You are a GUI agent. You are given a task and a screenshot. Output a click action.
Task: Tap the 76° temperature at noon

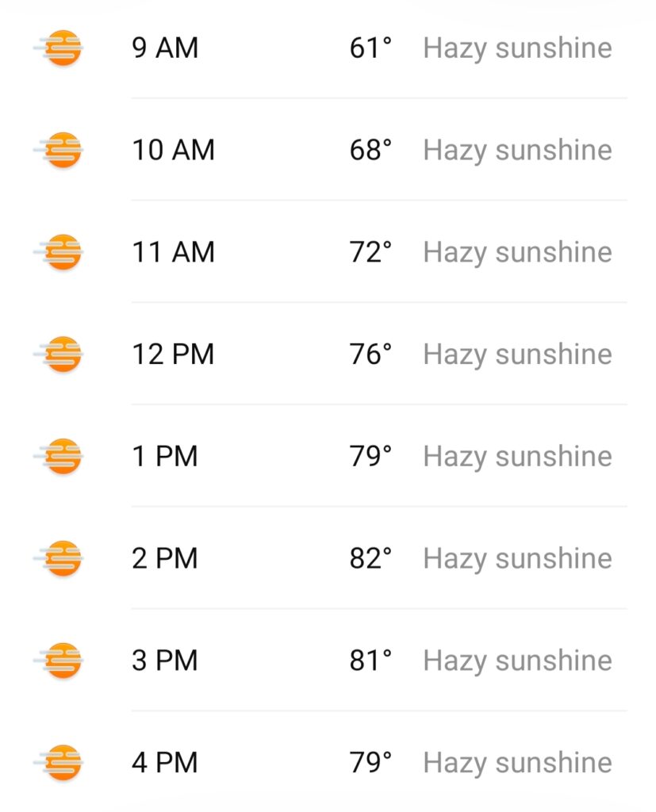(370, 354)
